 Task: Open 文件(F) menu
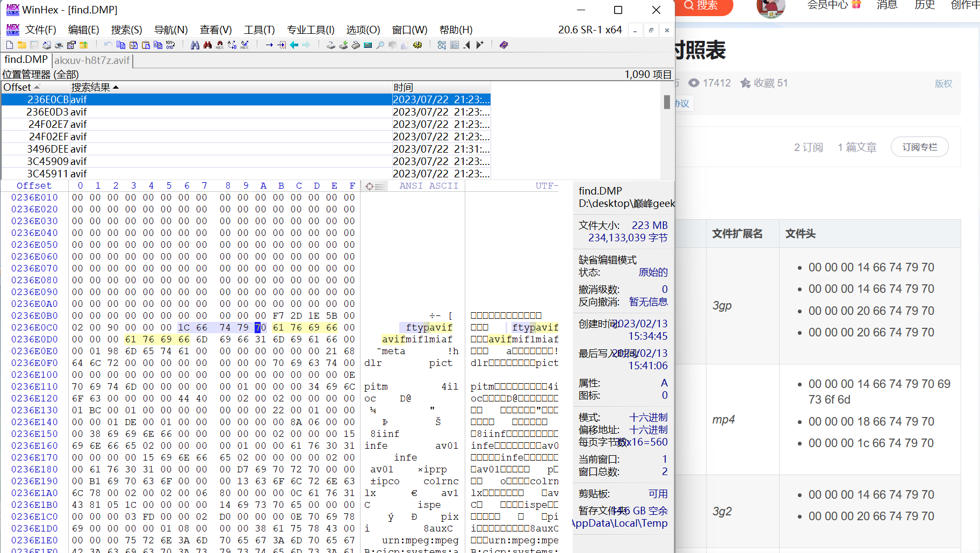(40, 30)
